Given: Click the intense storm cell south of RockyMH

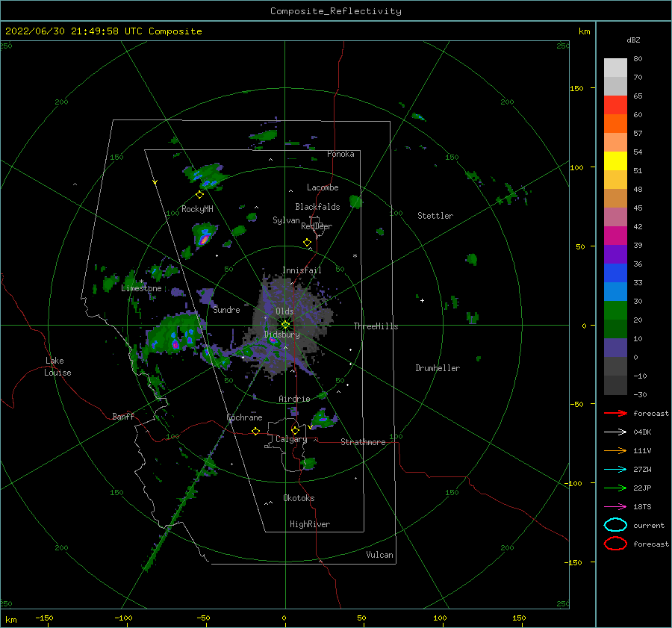Looking at the screenshot, I should click(204, 235).
